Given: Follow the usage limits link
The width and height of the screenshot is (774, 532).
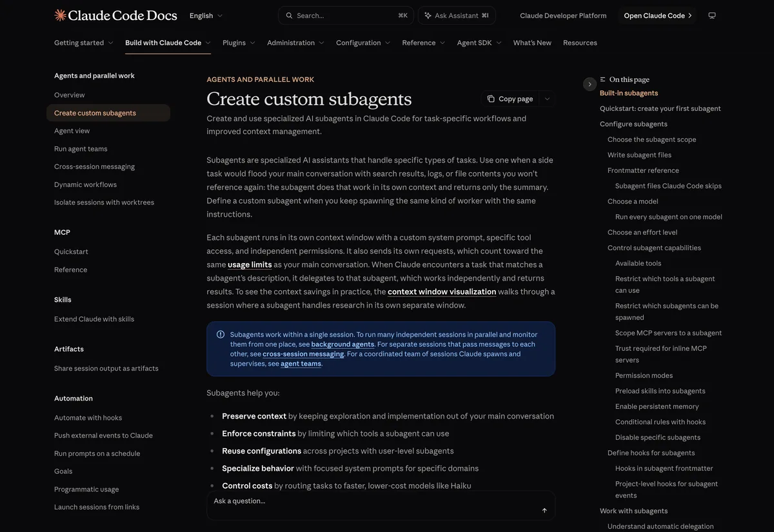Looking at the screenshot, I should [250, 264].
